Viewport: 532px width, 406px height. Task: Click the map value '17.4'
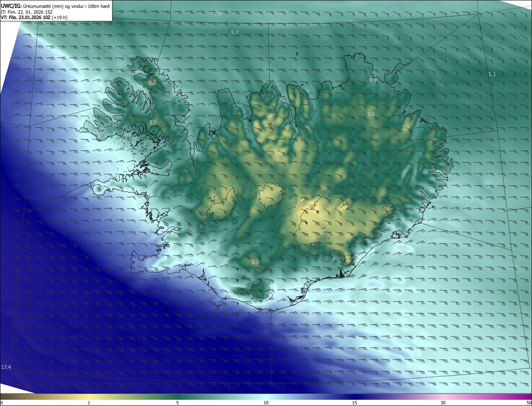(x=6, y=367)
